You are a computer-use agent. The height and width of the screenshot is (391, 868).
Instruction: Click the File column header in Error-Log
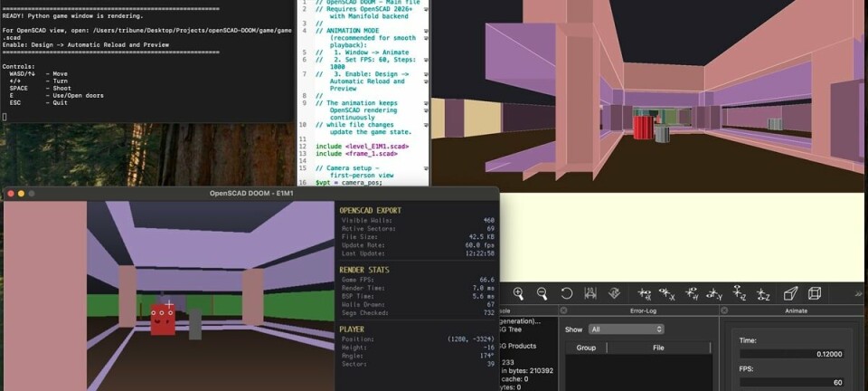659,348
